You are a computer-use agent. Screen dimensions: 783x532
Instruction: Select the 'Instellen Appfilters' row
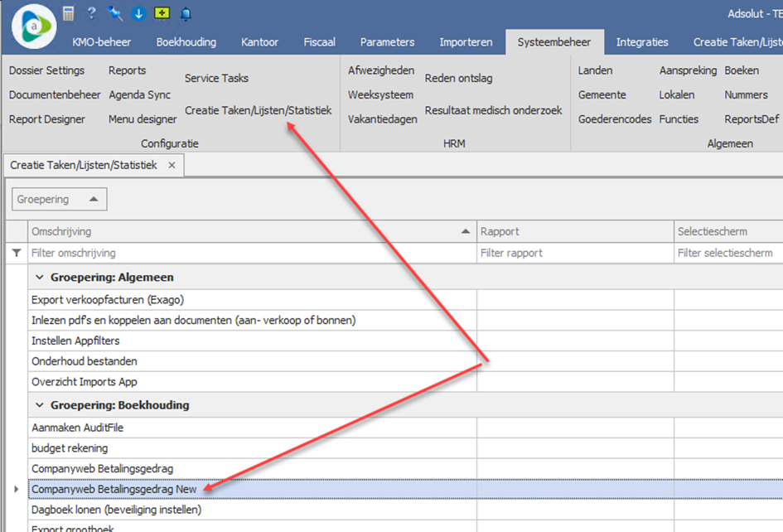(405, 341)
